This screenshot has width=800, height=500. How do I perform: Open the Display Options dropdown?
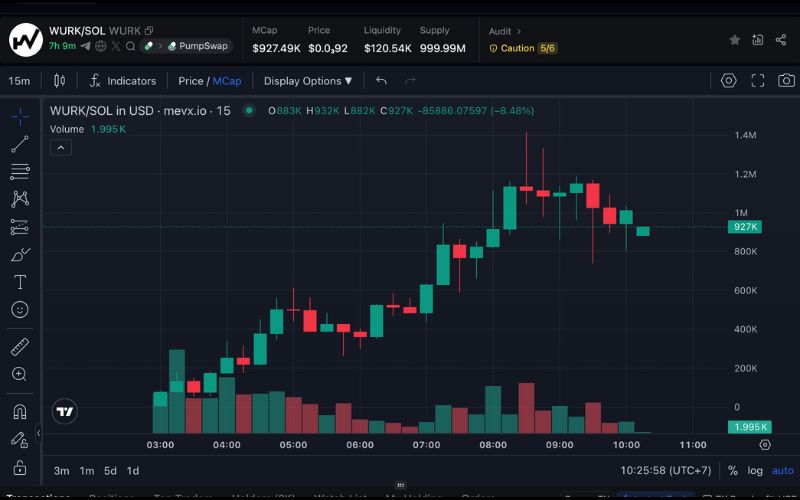[308, 81]
